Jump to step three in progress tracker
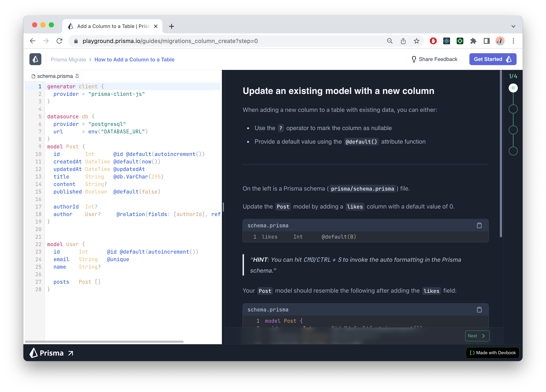The width and height of the screenshot is (546, 392). coord(513,130)
